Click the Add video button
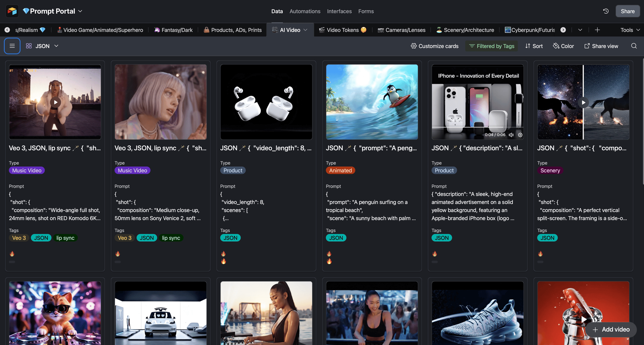Image resolution: width=644 pixels, height=345 pixels. [x=611, y=329]
